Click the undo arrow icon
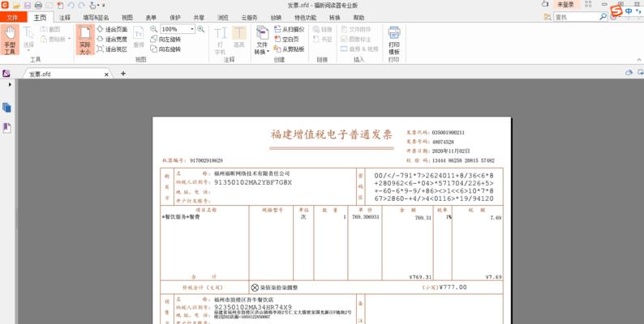The height and width of the screenshot is (324, 644). 71,6
